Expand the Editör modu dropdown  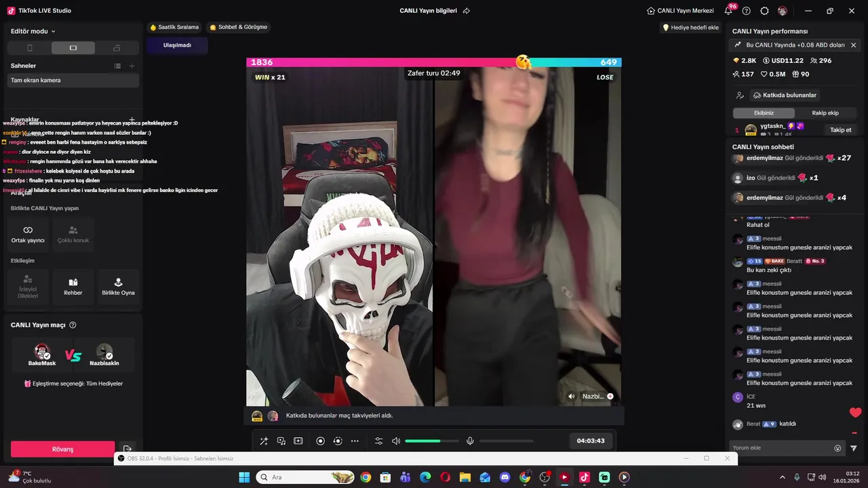point(33,31)
